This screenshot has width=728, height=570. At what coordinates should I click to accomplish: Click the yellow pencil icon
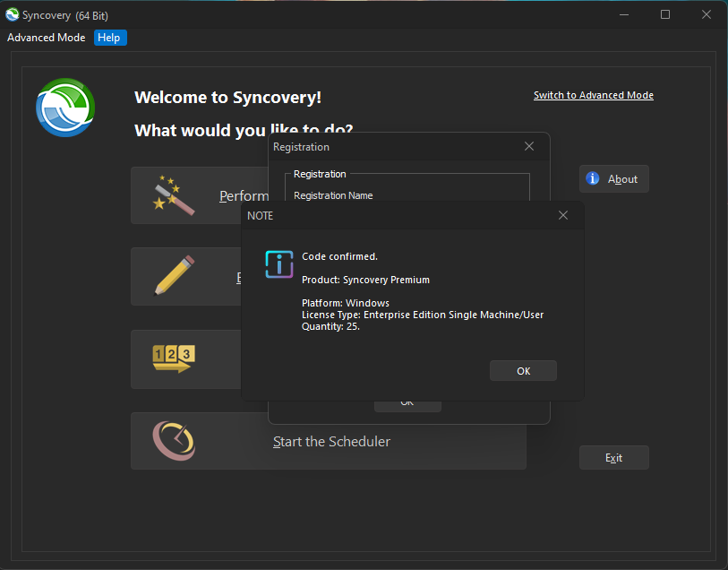tap(174, 275)
